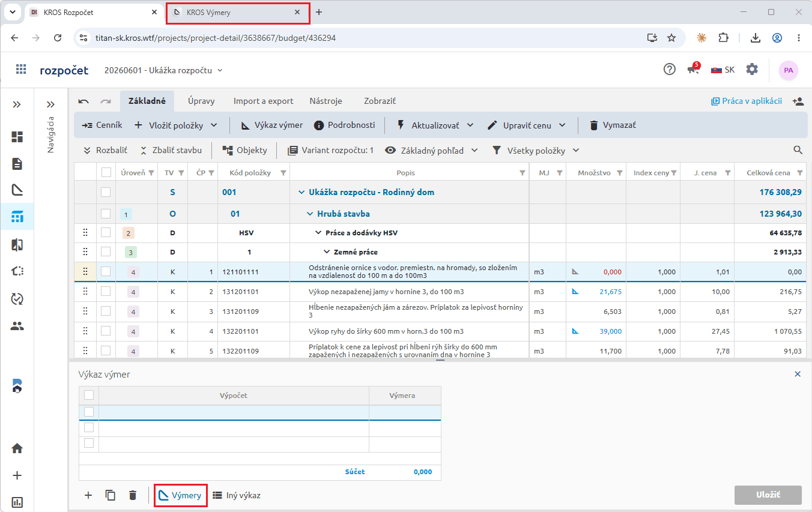
Task: Open the Práca v aplikácii link
Action: tap(747, 101)
